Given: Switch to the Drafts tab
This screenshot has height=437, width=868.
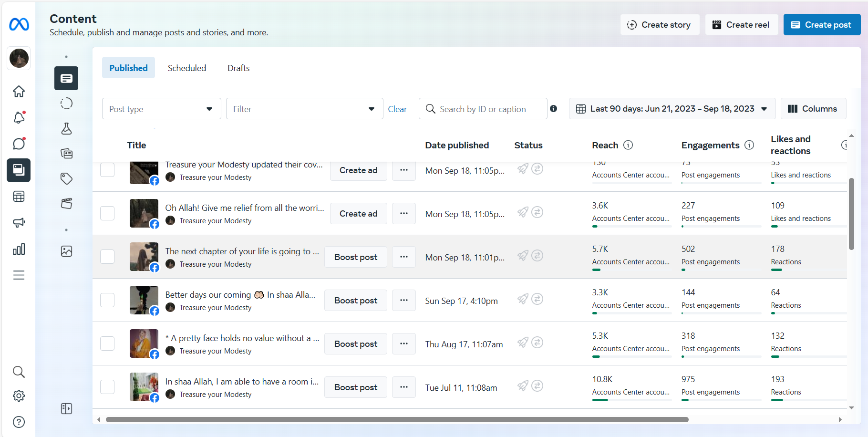Looking at the screenshot, I should (x=238, y=68).
